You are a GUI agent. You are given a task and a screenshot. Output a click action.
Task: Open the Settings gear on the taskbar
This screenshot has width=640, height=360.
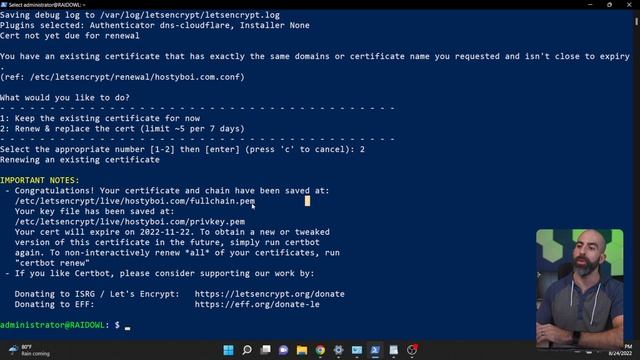coord(338,350)
